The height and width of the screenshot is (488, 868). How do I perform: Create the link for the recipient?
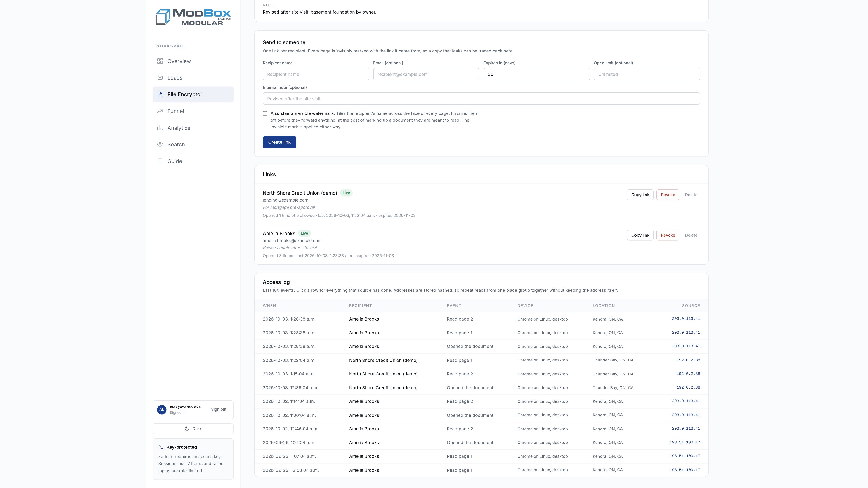pyautogui.click(x=279, y=142)
